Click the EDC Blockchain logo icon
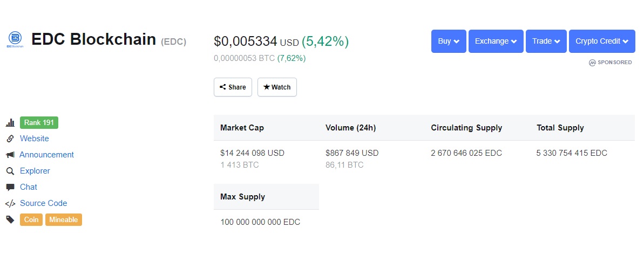Image resolution: width=644 pixels, height=255 pixels. click(15, 40)
